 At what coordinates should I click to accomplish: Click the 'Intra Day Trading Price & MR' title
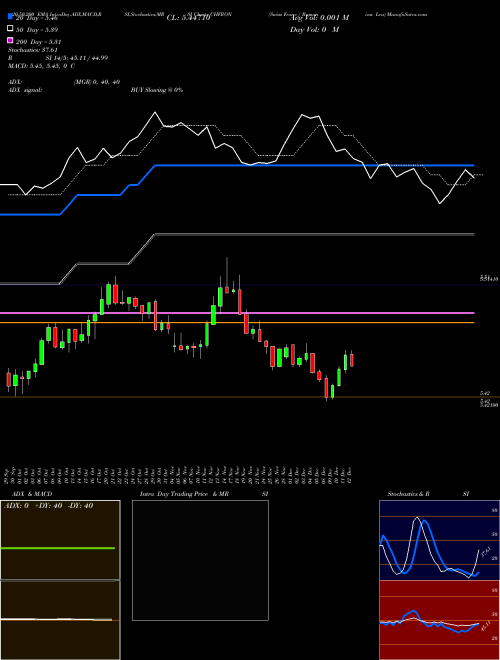click(184, 494)
